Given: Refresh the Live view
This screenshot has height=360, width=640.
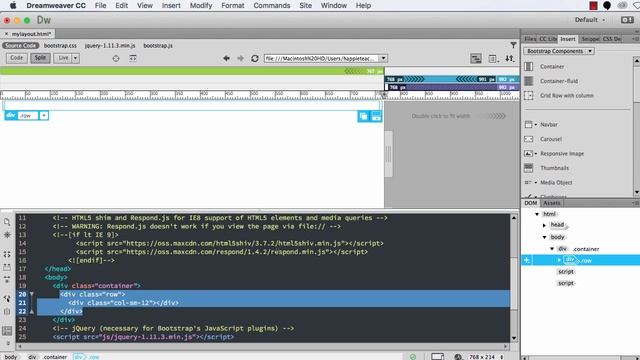Looking at the screenshot, I should [x=255, y=58].
